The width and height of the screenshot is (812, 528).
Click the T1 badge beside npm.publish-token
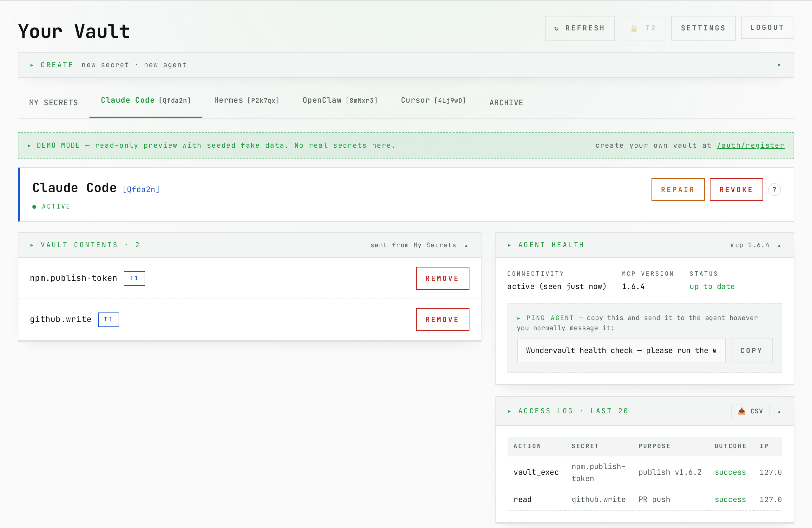coord(134,279)
